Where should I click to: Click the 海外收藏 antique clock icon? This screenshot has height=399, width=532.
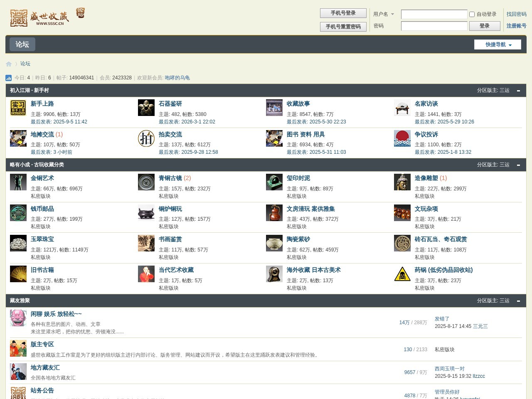click(274, 274)
